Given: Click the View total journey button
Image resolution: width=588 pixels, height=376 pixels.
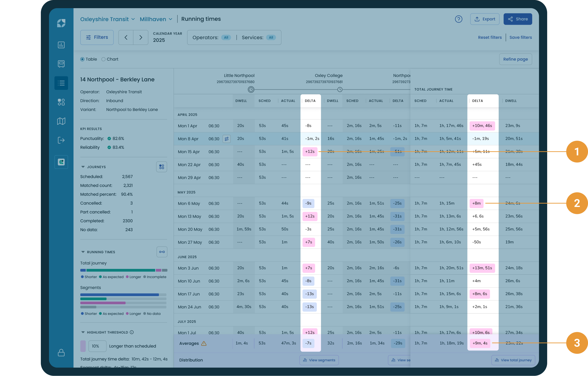Looking at the screenshot, I should coord(513,360).
